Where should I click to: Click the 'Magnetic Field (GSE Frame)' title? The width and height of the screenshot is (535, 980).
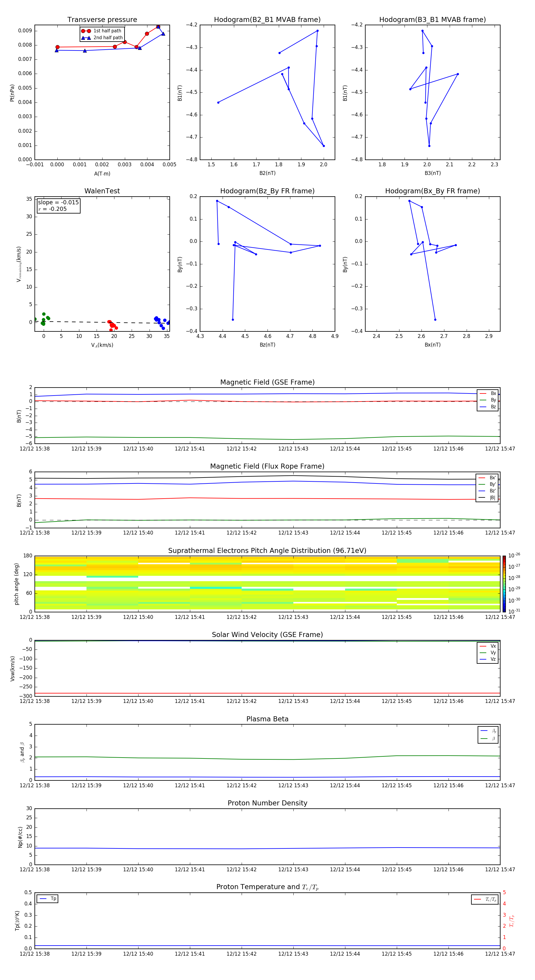tap(267, 382)
